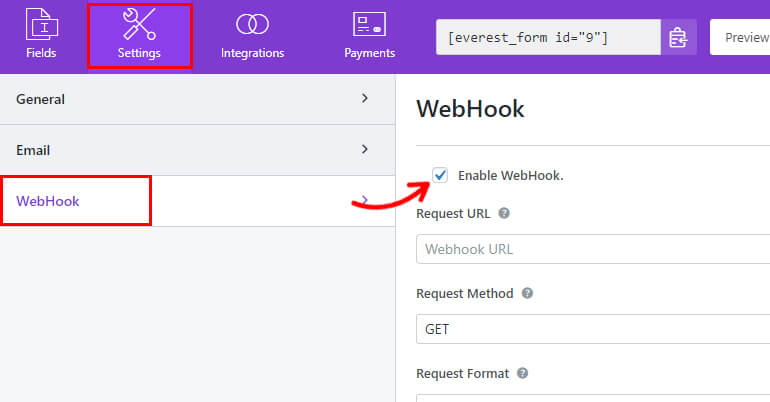The height and width of the screenshot is (402, 770).
Task: Click Request URL help question icon
Action: coord(504,214)
